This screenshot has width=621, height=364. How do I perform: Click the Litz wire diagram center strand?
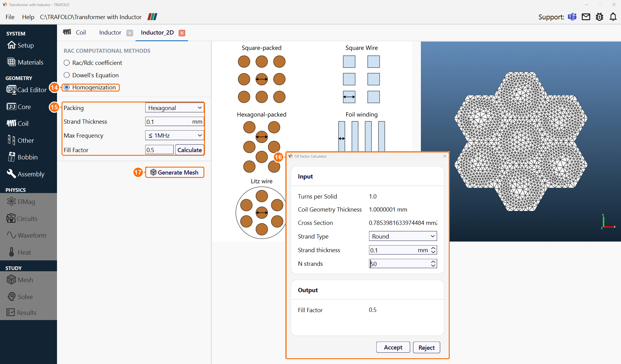click(262, 213)
